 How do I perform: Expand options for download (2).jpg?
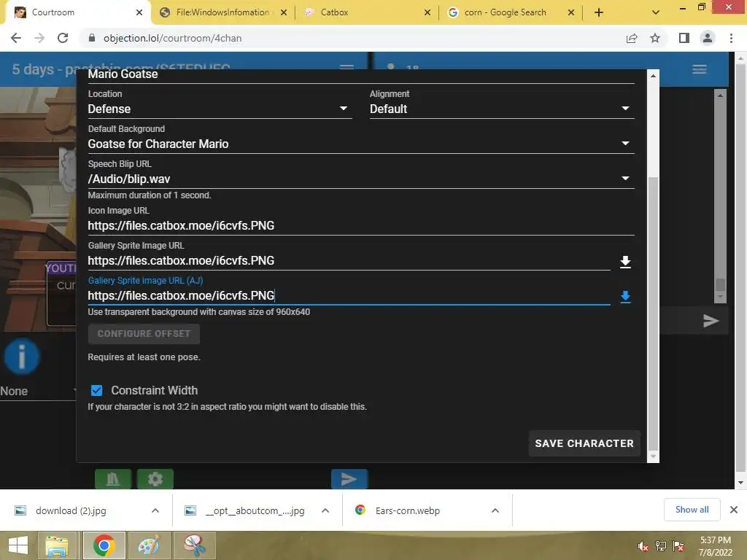click(x=155, y=510)
